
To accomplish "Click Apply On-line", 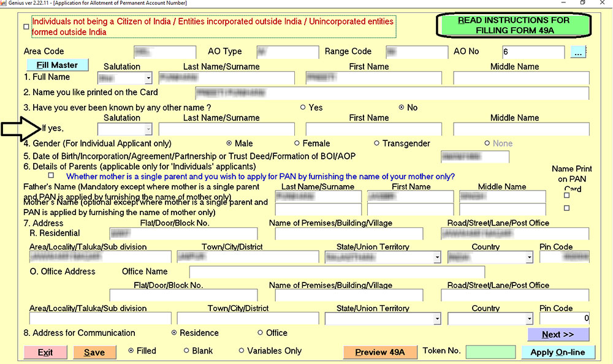I will coord(558,352).
